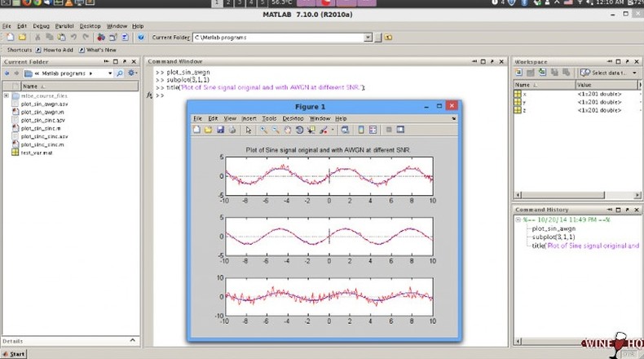Click the Start button at bottom left
This screenshot has width=644, height=359.
tap(13, 353)
